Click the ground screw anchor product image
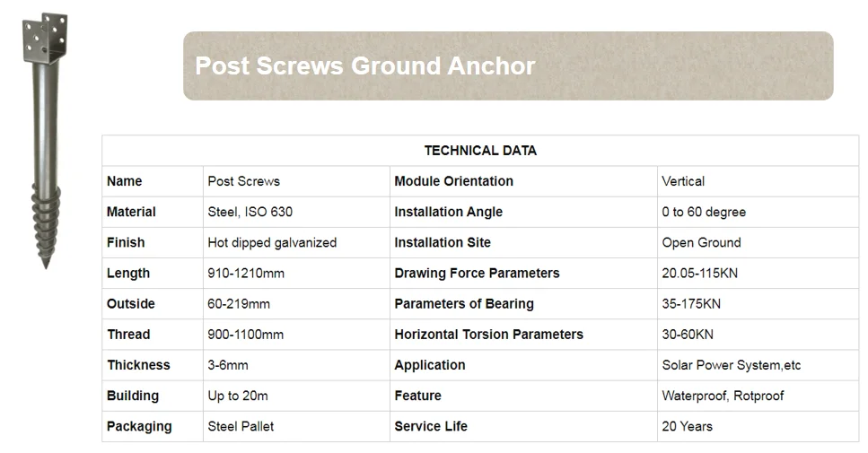The height and width of the screenshot is (453, 868). tap(45, 144)
